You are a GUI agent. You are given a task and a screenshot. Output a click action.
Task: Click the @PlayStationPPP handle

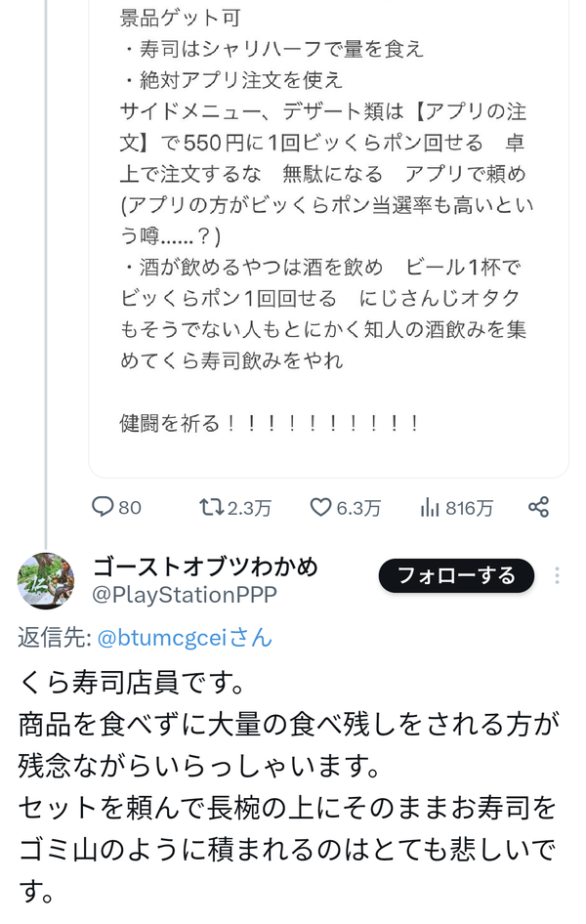185,595
